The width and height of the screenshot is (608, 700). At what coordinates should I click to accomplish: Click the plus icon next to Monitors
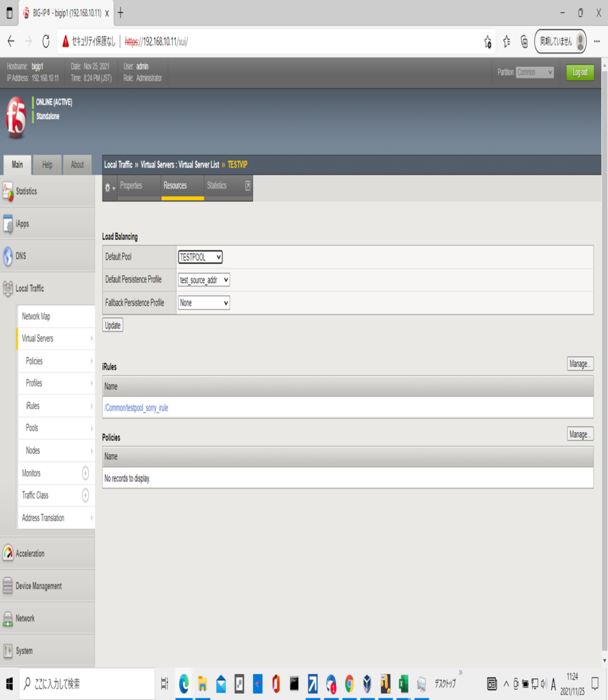85,473
